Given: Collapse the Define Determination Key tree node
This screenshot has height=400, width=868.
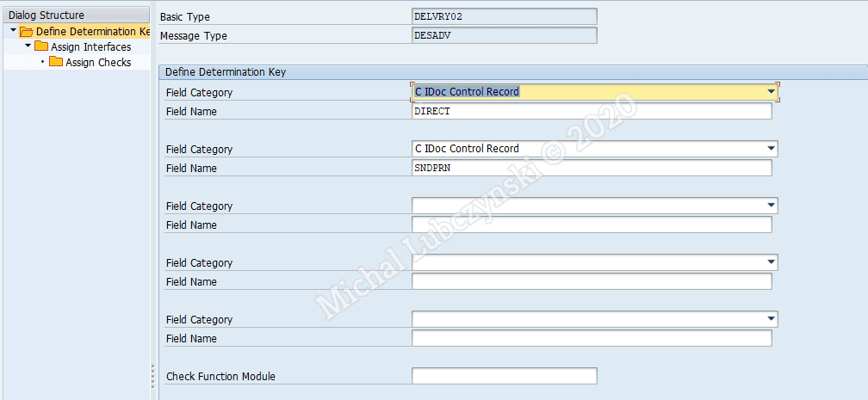Looking at the screenshot, I should (x=13, y=30).
